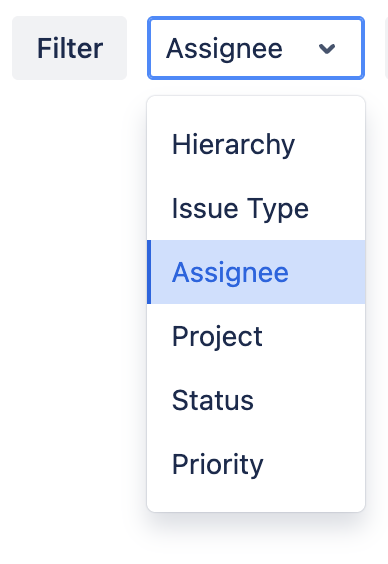Screen dimensions: 388x564
Task: Click the Filter button
Action: point(69,48)
